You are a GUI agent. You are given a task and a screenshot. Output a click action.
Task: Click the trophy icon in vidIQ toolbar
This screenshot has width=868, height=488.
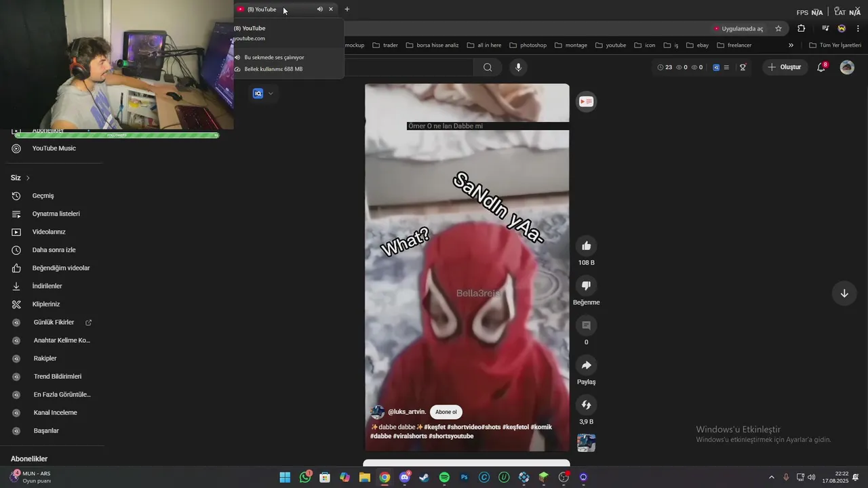[x=743, y=67]
